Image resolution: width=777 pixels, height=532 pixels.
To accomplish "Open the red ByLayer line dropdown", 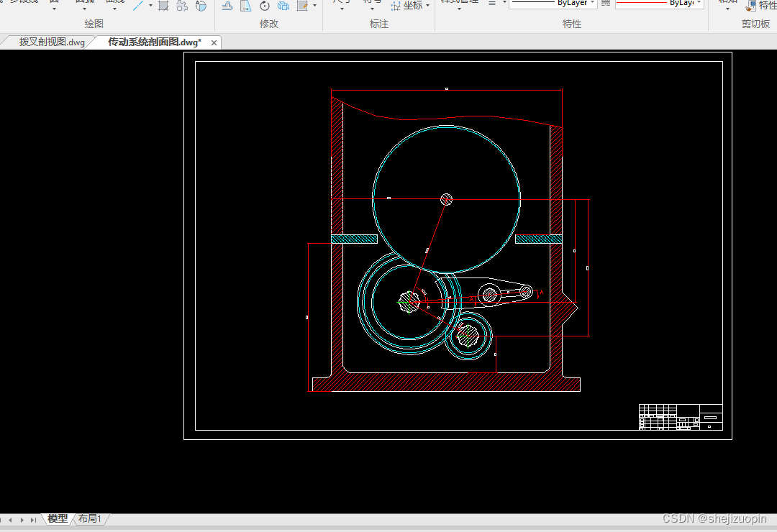I will click(x=660, y=3).
